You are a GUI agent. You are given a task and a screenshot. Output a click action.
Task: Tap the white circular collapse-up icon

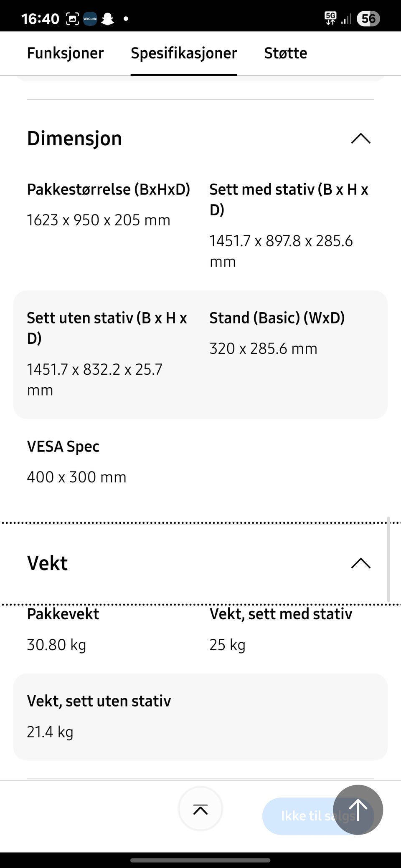200,809
